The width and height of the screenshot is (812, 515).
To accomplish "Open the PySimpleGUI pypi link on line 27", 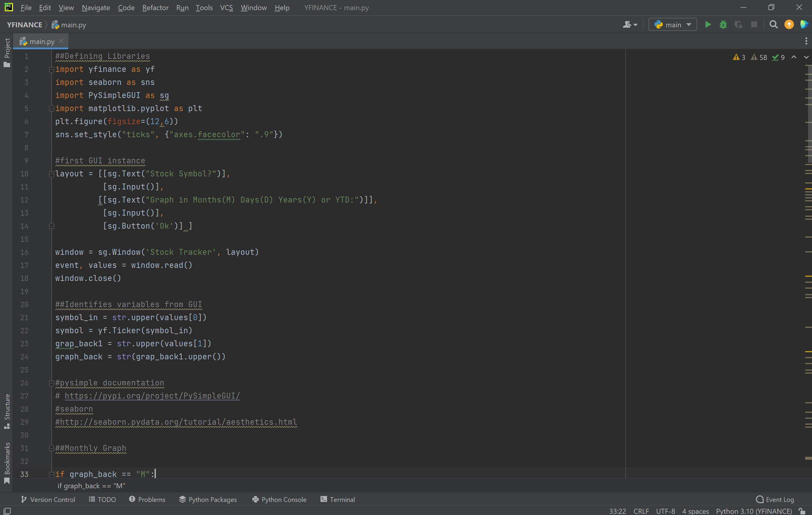I will 152,396.
